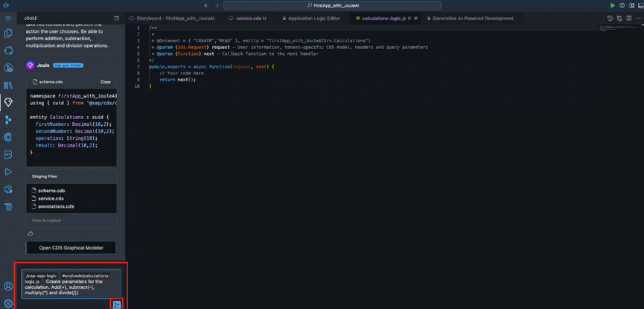The image size is (644, 309).
Task: Click the Run and Debug play icon in sidebar
Action: (x=8, y=171)
